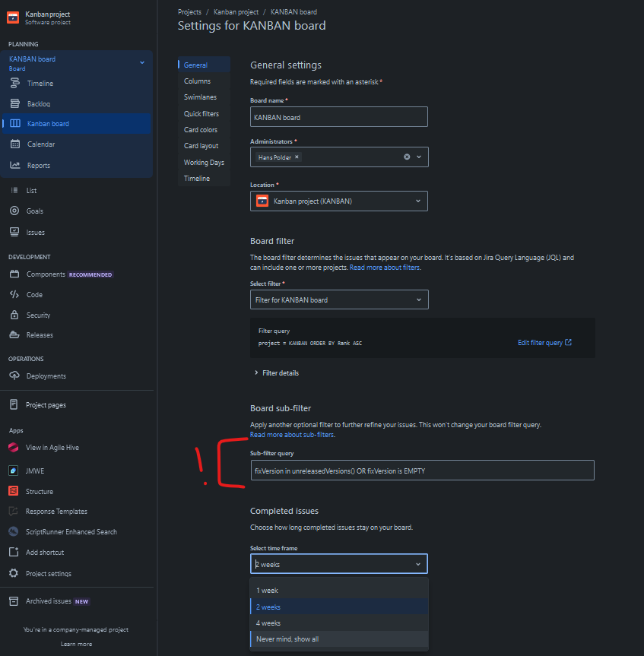Open the Structure app icon
644x656 pixels.
click(x=14, y=491)
